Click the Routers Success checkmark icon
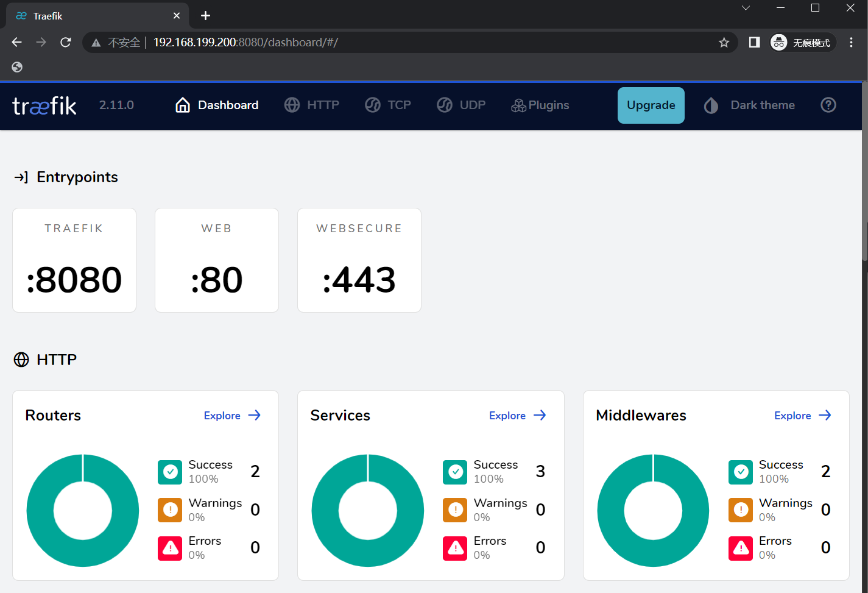The height and width of the screenshot is (593, 868). (x=171, y=472)
